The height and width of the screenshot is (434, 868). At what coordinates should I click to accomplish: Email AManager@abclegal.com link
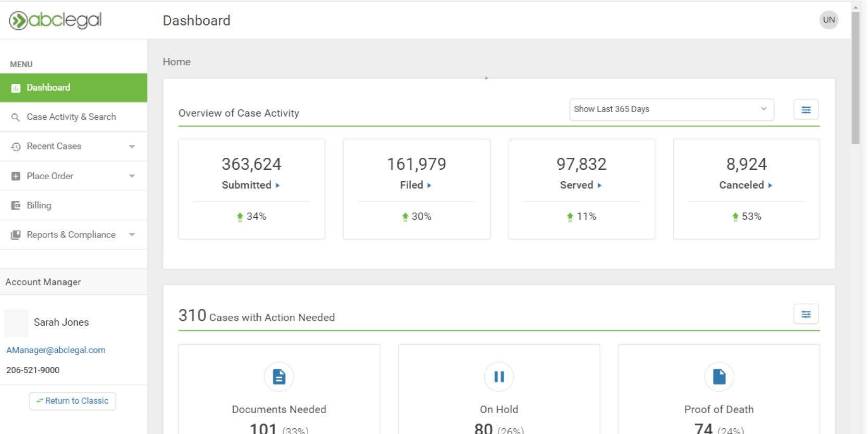pos(56,350)
